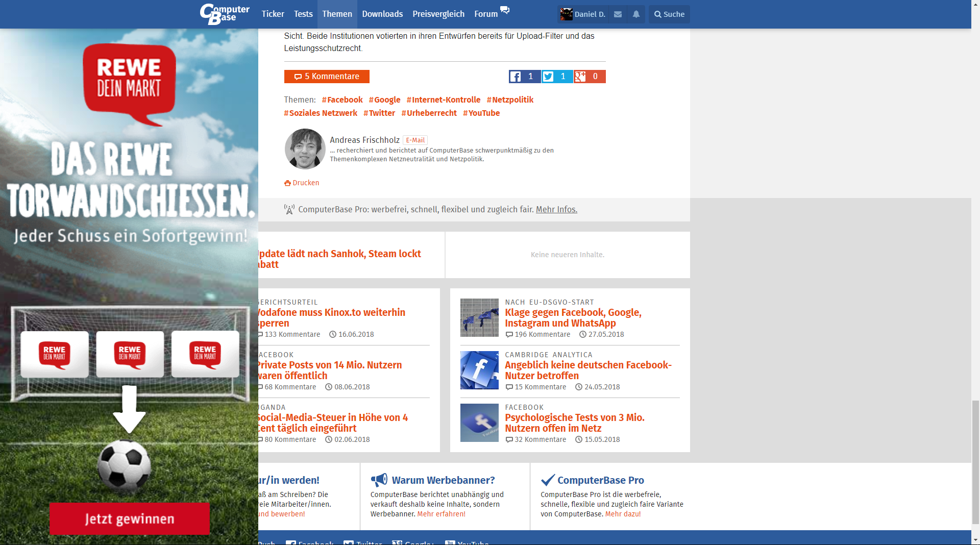Share article on Google Plus button
The image size is (980, 545).
click(x=590, y=77)
